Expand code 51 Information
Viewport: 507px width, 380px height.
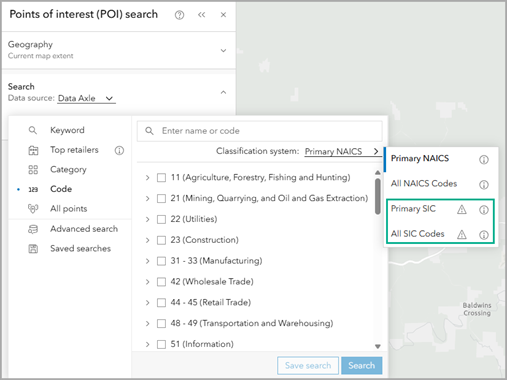pyautogui.click(x=147, y=344)
